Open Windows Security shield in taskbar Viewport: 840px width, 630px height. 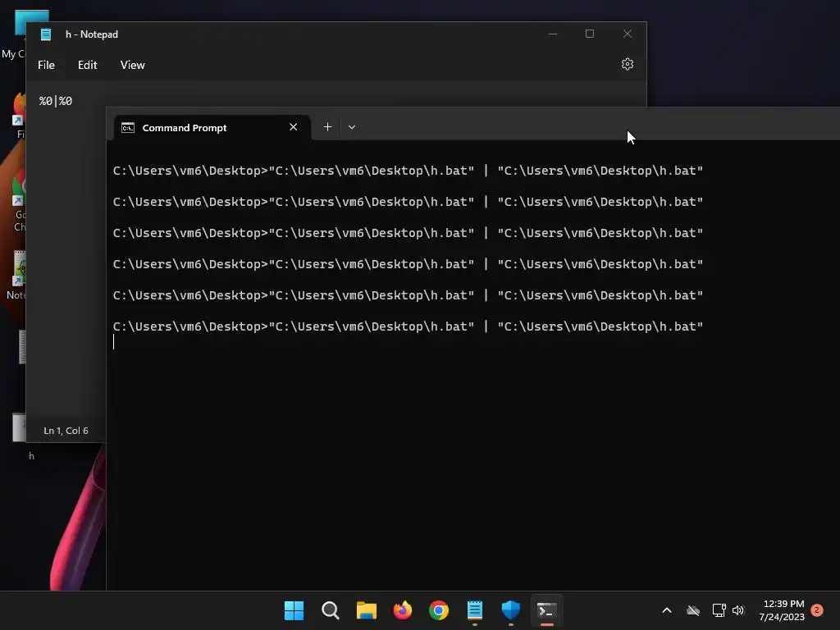(510, 610)
